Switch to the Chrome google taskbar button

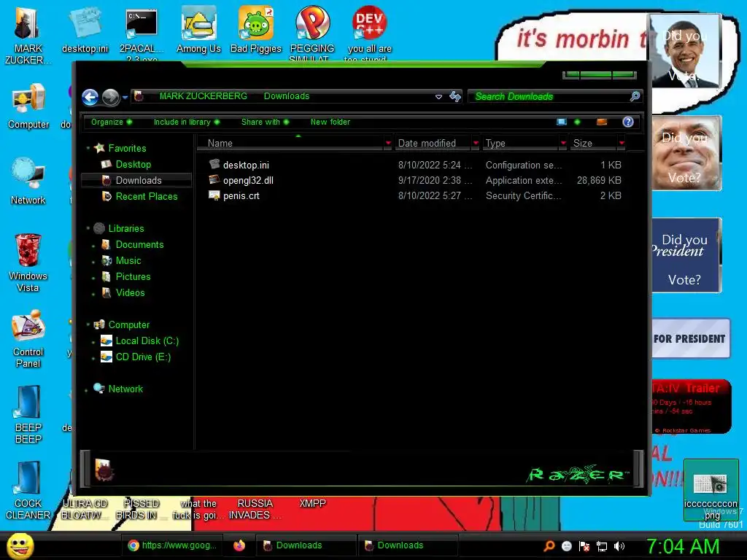point(172,545)
